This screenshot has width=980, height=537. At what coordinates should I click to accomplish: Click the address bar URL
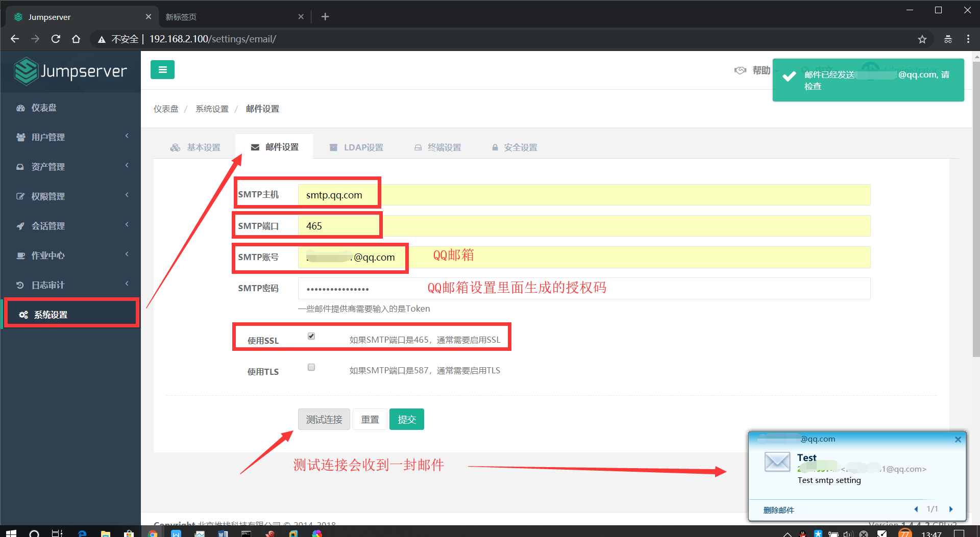click(x=213, y=39)
